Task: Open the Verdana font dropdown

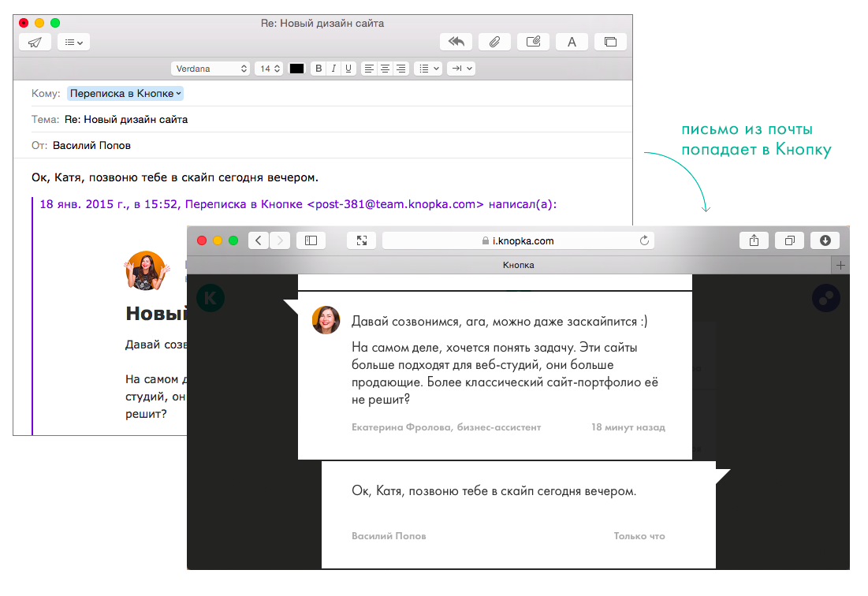Action: [211, 69]
